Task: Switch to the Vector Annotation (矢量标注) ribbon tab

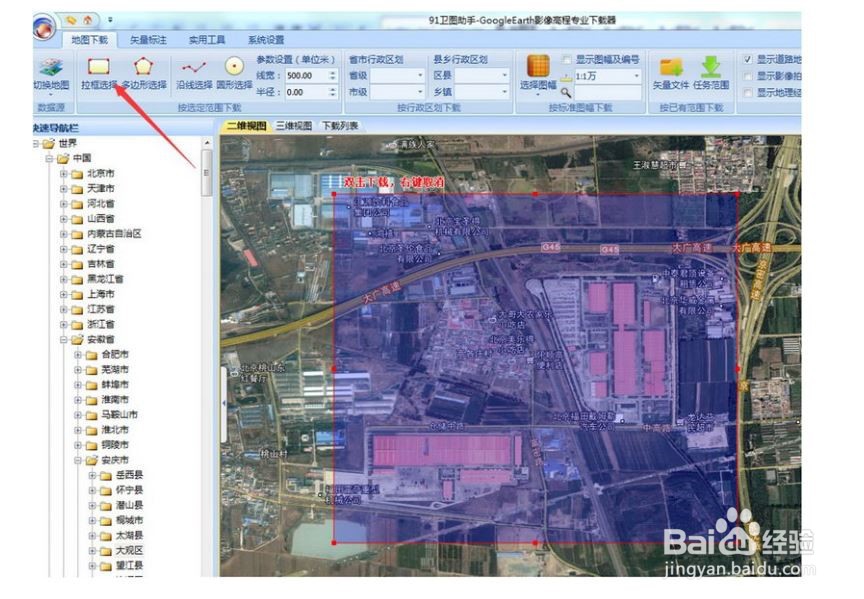Action: click(148, 40)
